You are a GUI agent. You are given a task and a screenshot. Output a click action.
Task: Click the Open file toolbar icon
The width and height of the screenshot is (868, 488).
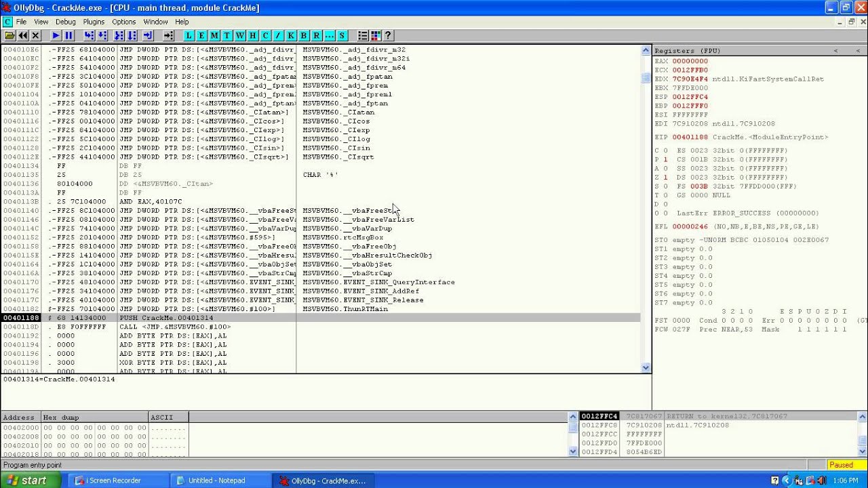click(x=9, y=35)
